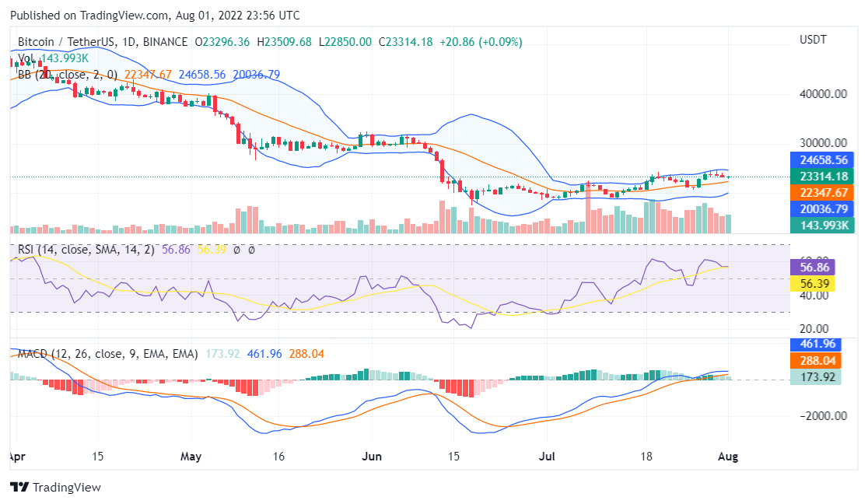This screenshot has width=868, height=504.
Task: Click the purple 56.86 RSI value label
Action: click(813, 267)
